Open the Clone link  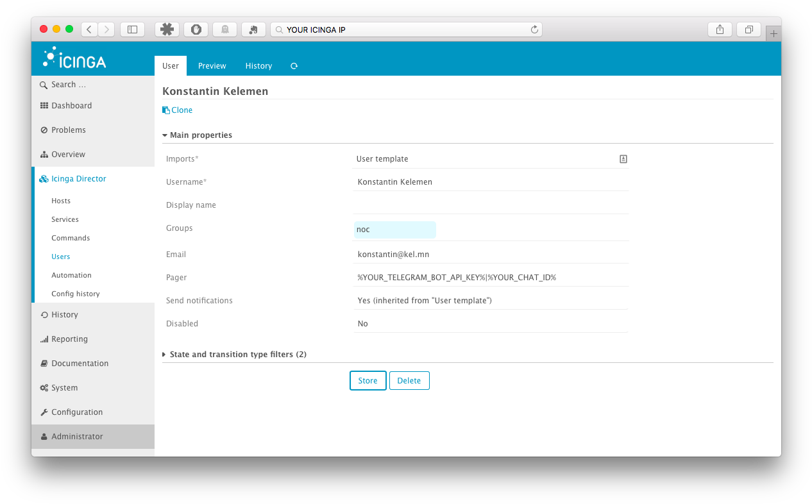(x=177, y=110)
